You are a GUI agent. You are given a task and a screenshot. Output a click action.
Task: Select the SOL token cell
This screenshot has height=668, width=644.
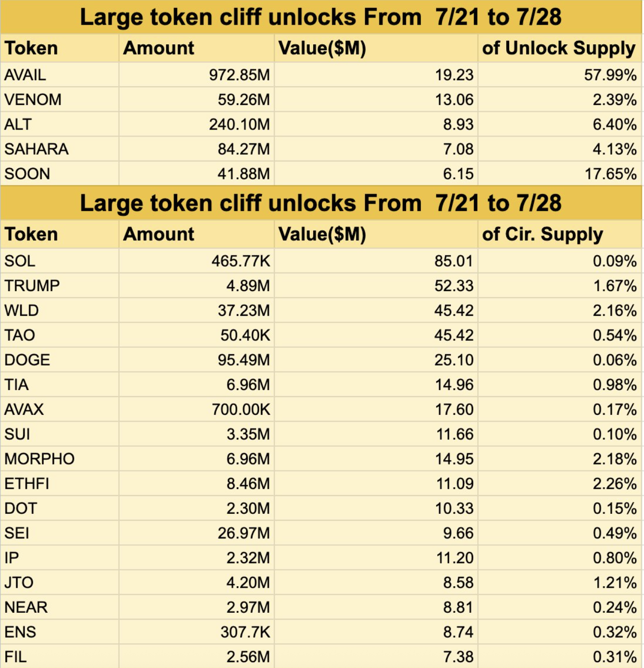pos(20,261)
